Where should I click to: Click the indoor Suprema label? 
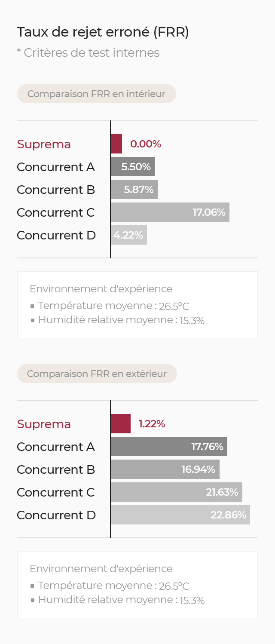point(44,144)
